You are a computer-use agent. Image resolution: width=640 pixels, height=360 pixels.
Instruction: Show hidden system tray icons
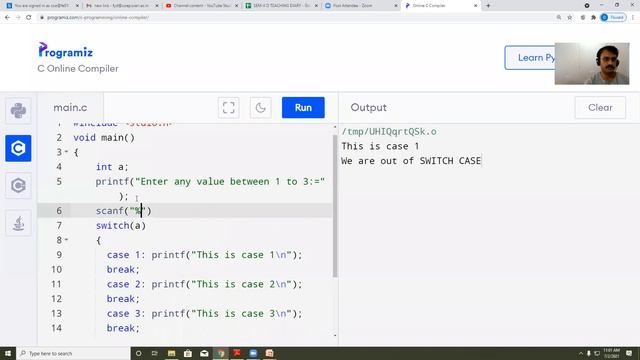click(580, 353)
